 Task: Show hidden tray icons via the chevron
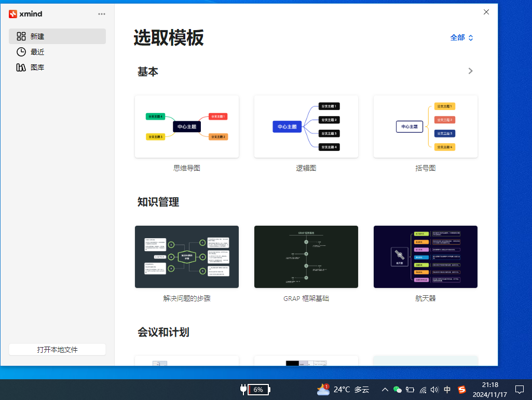pyautogui.click(x=385, y=390)
